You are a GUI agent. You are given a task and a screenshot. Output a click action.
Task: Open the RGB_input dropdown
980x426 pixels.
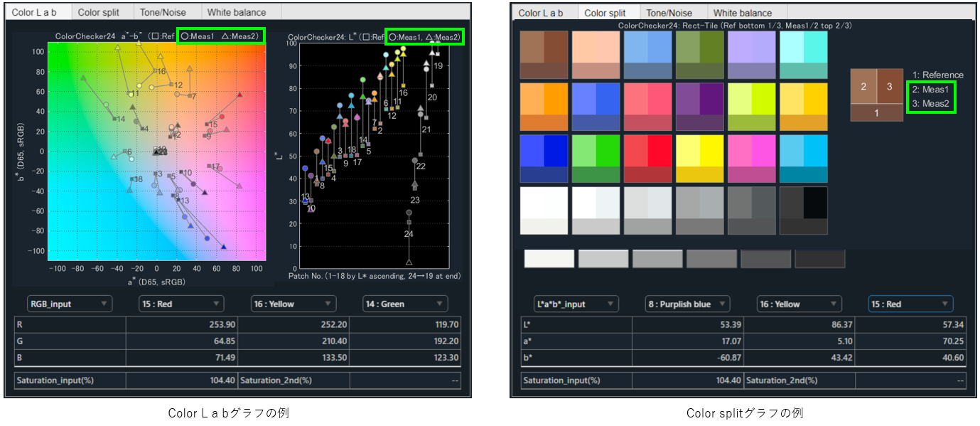click(69, 304)
